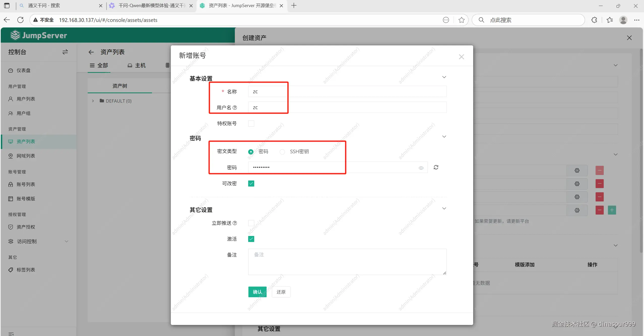Expand the DEFAULT (0) tree node
Screen dimensions: 644x336
pyautogui.click(x=93, y=101)
